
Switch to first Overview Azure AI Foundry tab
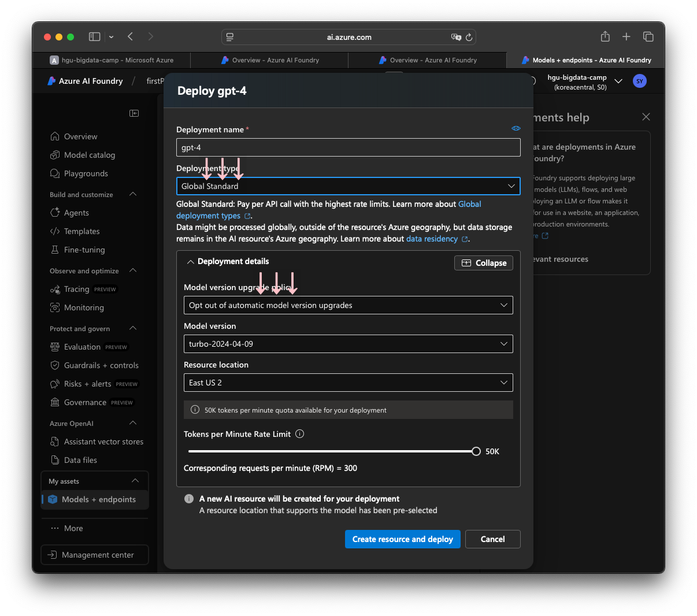coord(270,60)
